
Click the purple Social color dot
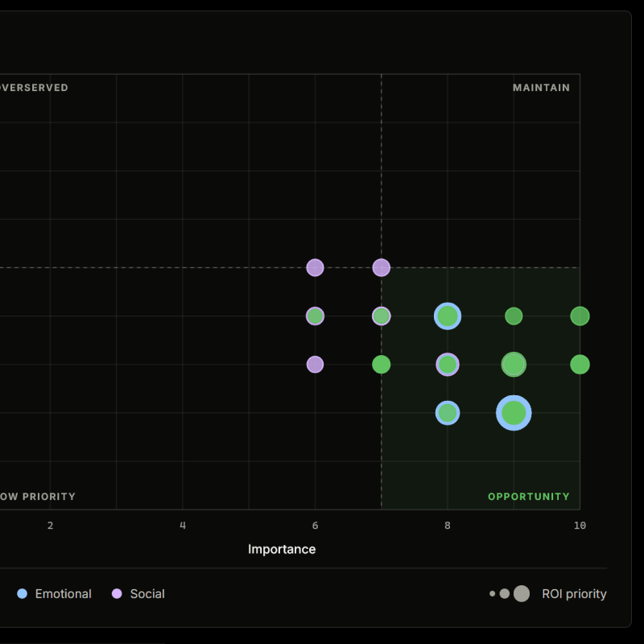pos(117,594)
